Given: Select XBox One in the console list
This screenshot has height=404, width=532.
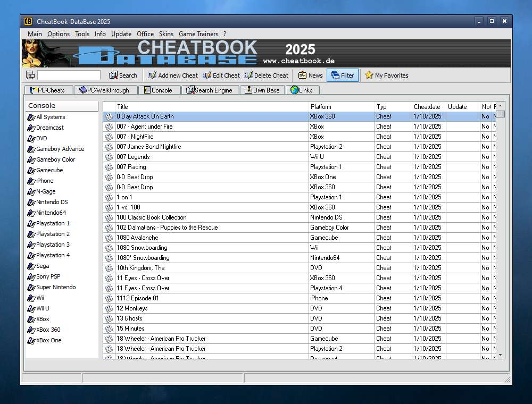Looking at the screenshot, I should click(45, 340).
